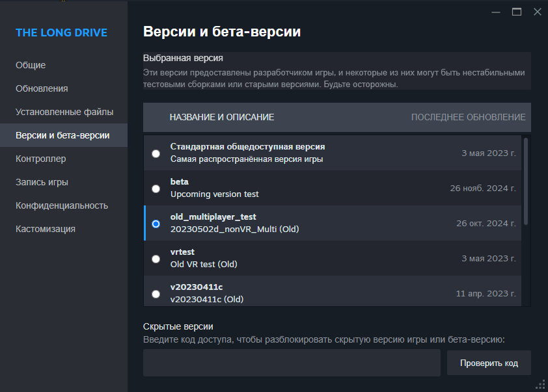This screenshot has height=392, width=548.
Task: Select the standard public version radio button
Action: point(156,153)
